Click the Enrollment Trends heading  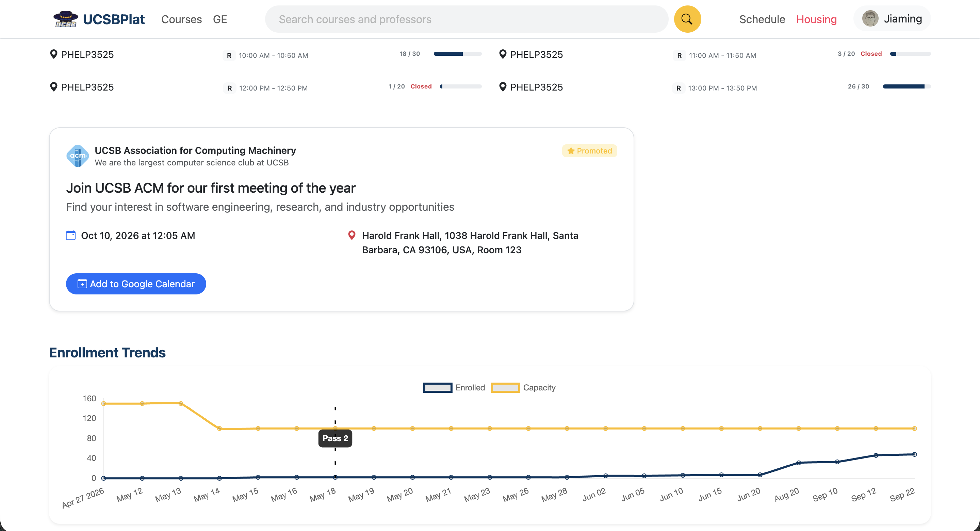click(x=107, y=353)
